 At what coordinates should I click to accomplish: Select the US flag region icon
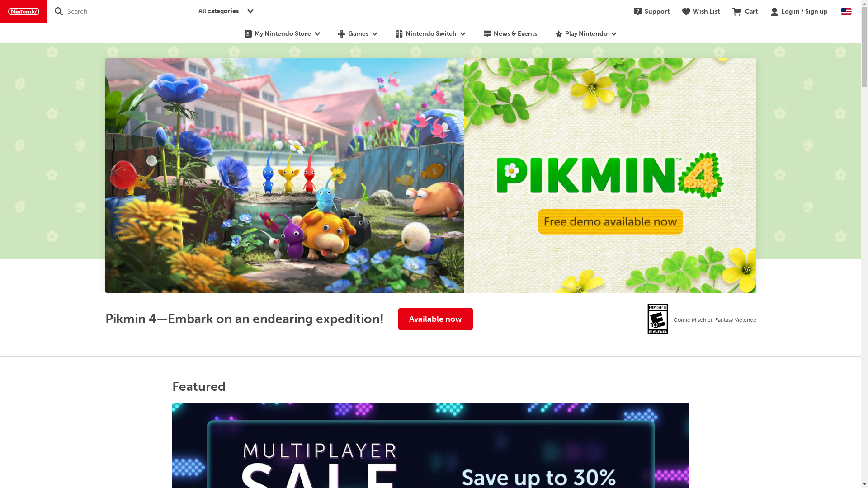(846, 12)
